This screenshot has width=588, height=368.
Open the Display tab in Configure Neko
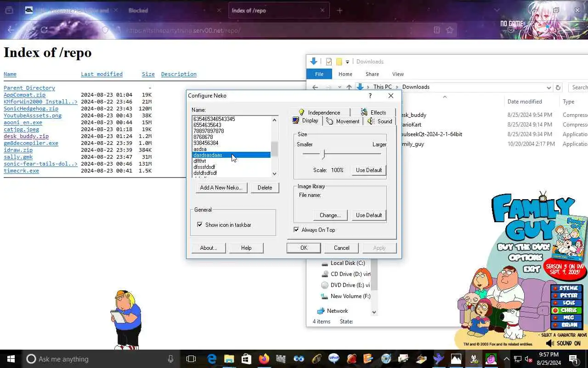coord(305,121)
